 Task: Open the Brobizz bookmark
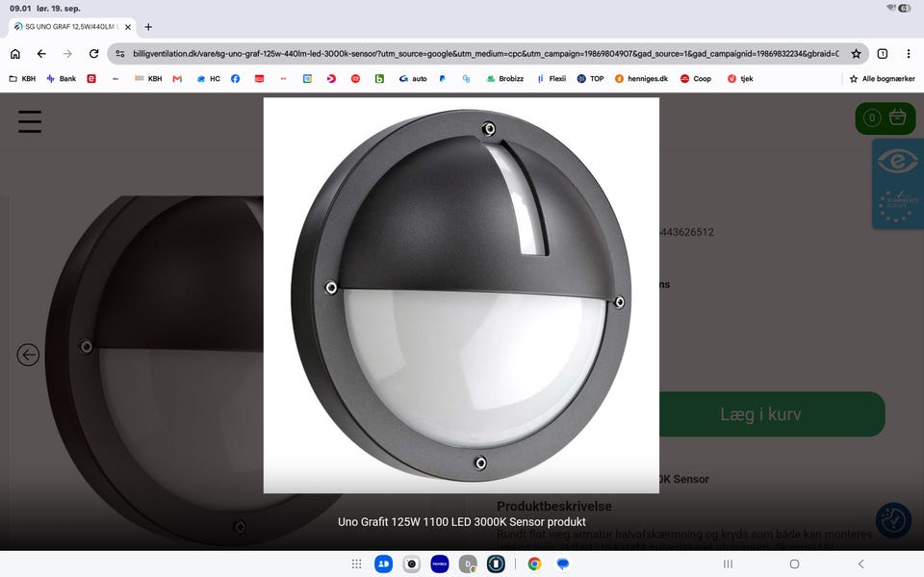[x=504, y=78]
